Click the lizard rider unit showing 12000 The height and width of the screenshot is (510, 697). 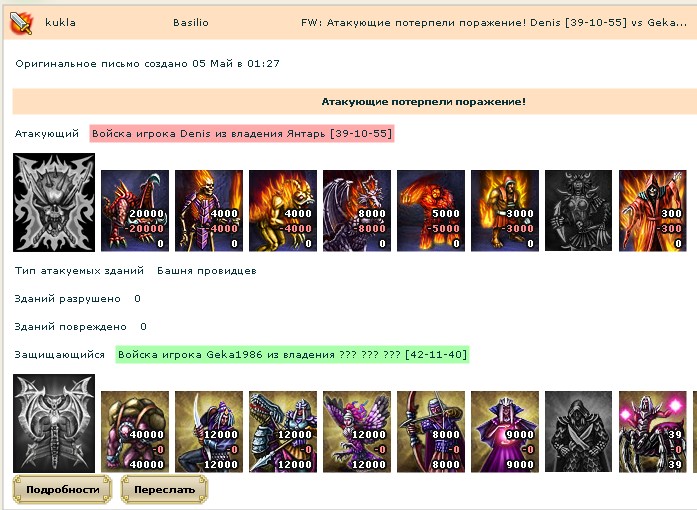pos(283,432)
